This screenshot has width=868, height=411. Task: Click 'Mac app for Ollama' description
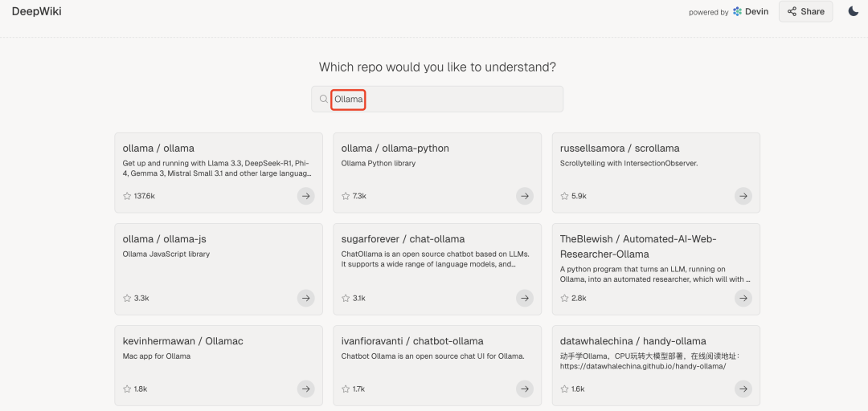click(156, 356)
